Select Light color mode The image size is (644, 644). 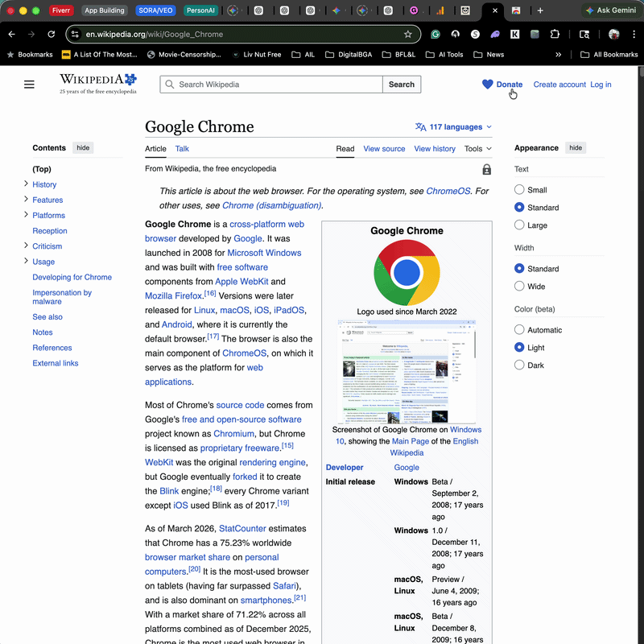pyautogui.click(x=519, y=347)
